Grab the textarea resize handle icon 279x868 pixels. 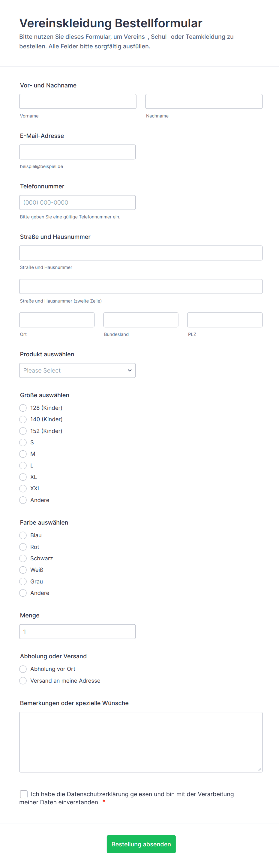[x=259, y=769]
